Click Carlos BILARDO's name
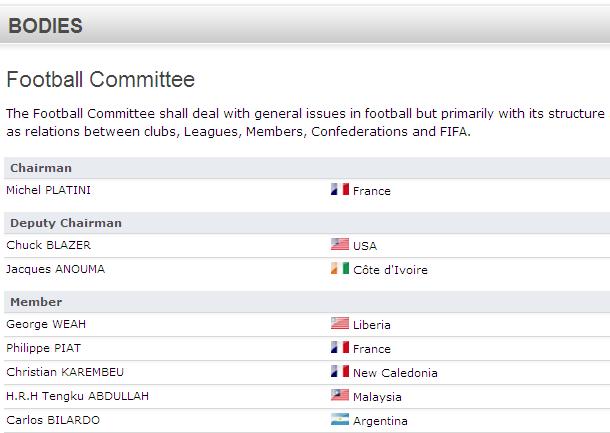 click(53, 420)
